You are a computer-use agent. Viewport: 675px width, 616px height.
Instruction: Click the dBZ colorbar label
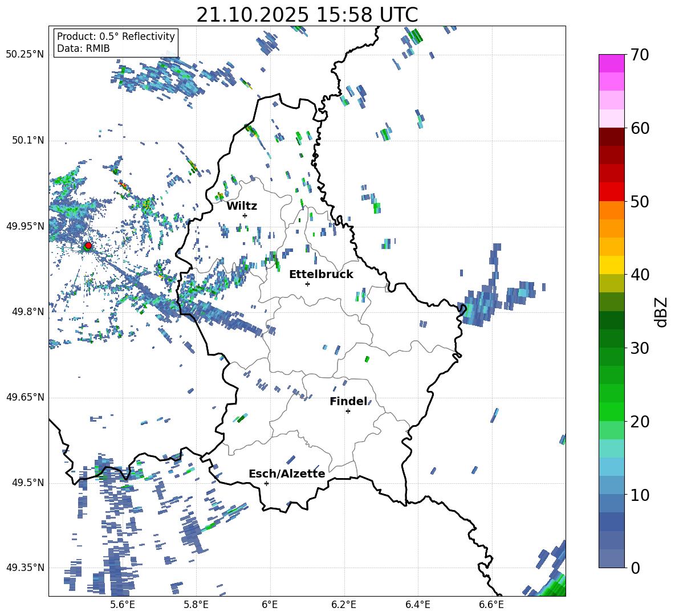(662, 312)
